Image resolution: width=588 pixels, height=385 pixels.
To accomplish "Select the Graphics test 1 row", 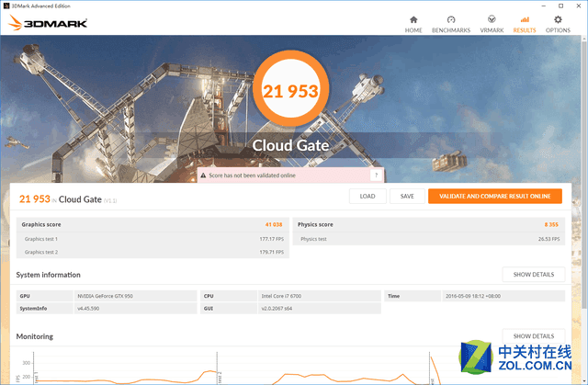I will (x=153, y=239).
